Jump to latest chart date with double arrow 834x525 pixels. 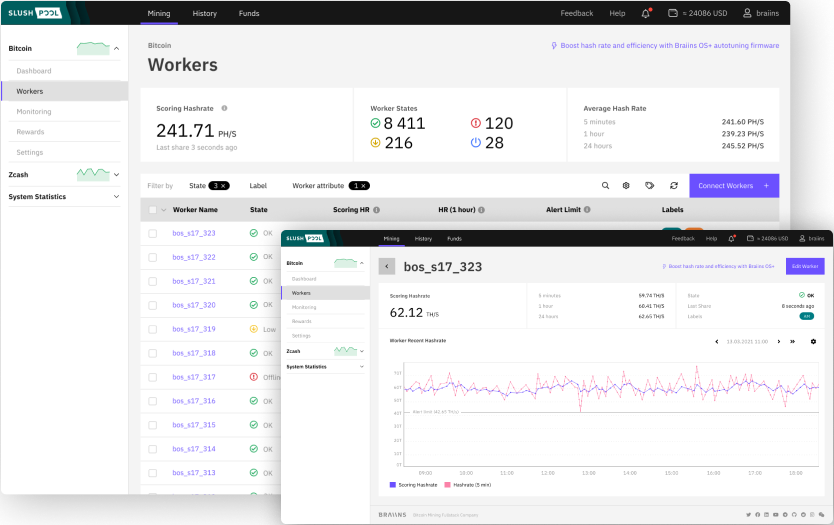click(792, 341)
